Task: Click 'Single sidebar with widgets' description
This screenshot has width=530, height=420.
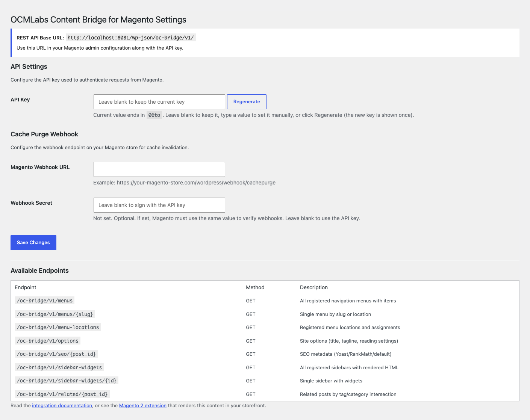Action: 331,381
